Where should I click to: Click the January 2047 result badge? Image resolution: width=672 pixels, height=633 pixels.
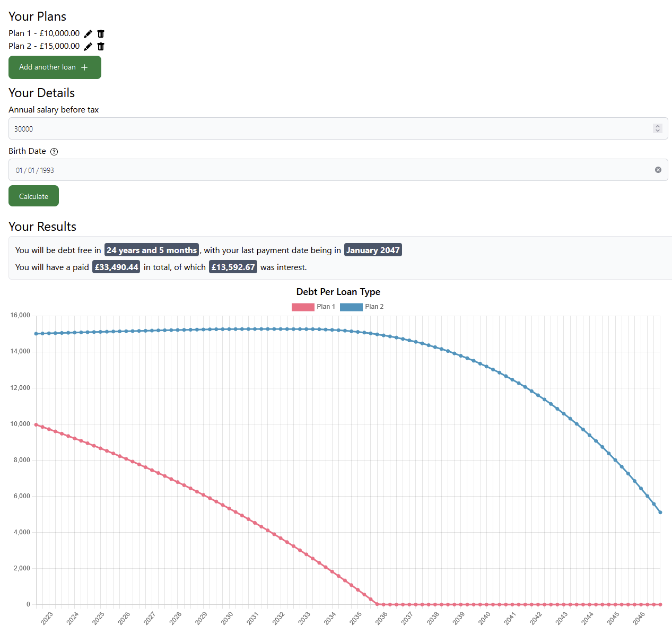pyautogui.click(x=373, y=250)
